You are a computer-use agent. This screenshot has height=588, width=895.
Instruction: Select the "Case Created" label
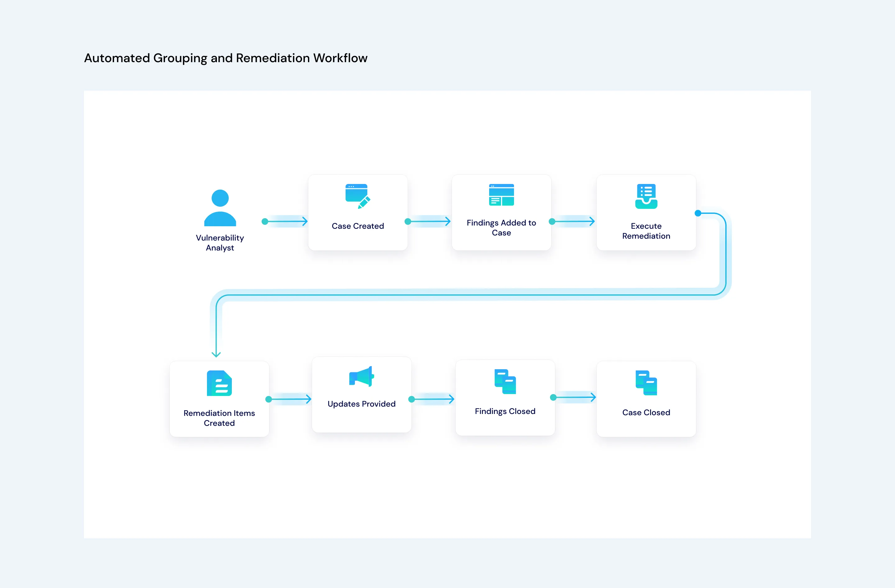click(x=358, y=226)
